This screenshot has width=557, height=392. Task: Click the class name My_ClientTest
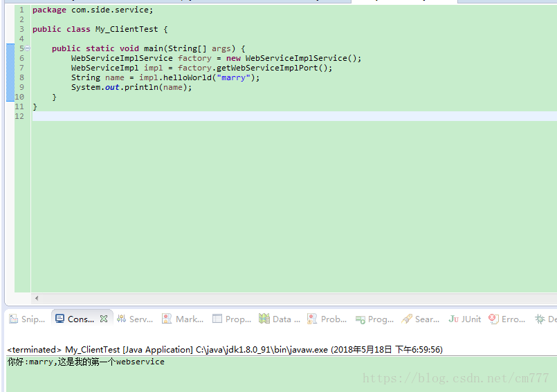(127, 29)
